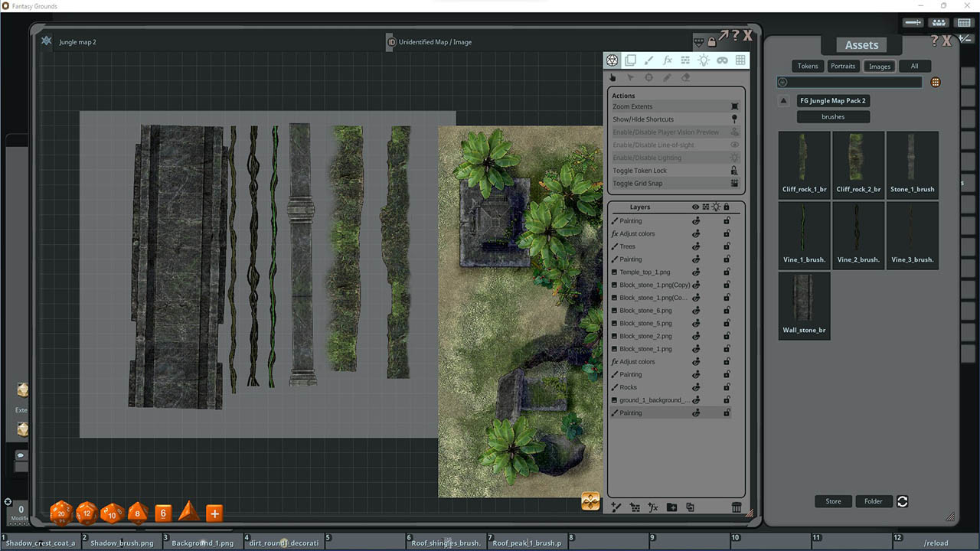This screenshot has width=980, height=551.
Task: Add a new paint layer
Action: point(616,507)
